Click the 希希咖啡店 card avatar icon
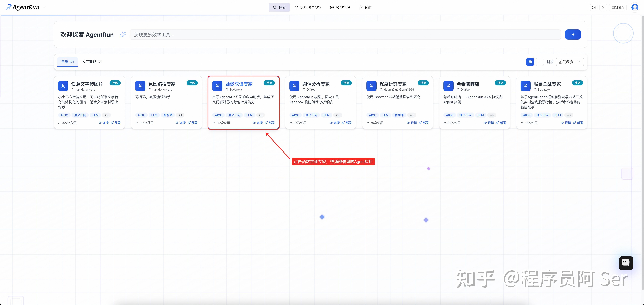 click(x=448, y=86)
